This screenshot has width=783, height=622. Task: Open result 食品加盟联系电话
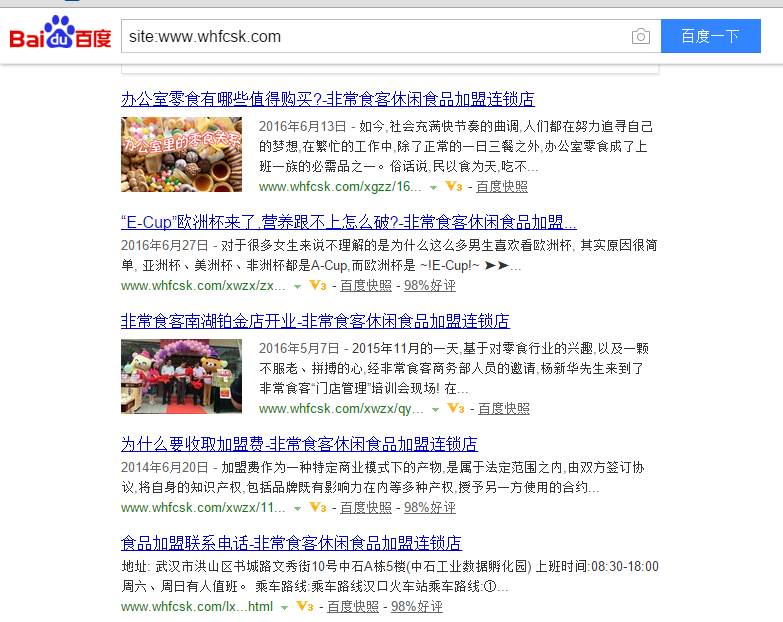[x=291, y=543]
